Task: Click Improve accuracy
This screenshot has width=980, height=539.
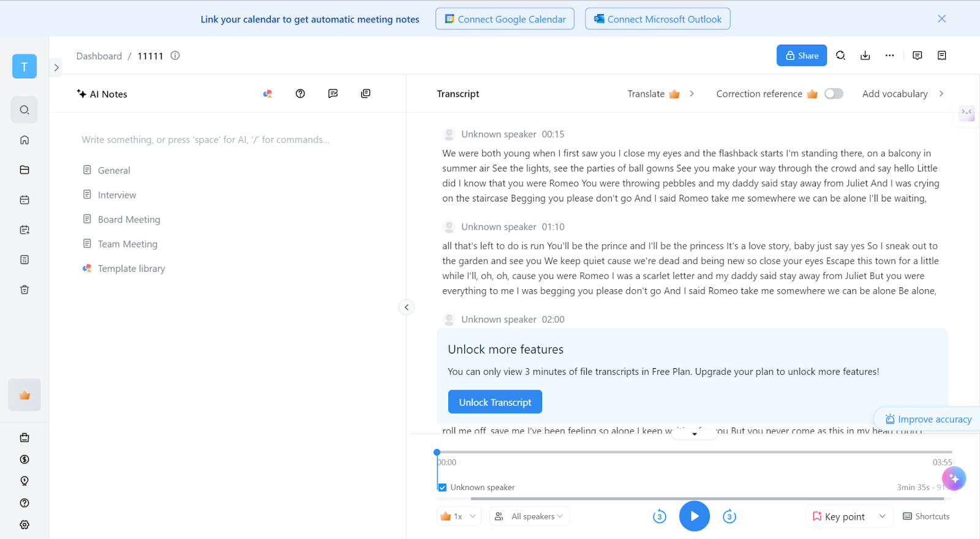Action: point(928,419)
